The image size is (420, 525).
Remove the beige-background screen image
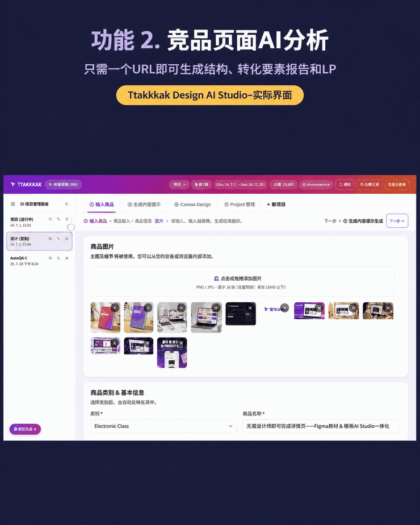pyautogui.click(x=353, y=308)
